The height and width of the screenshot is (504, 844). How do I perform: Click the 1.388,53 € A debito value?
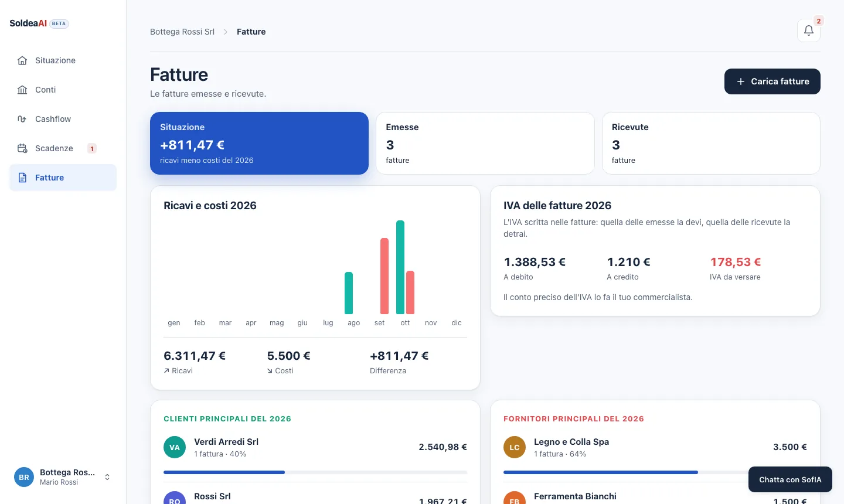535,262
